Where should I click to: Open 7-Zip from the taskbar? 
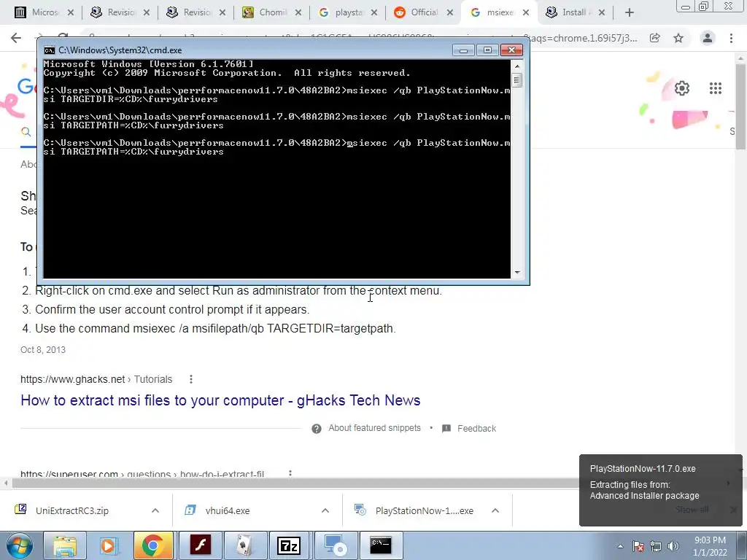click(x=289, y=545)
